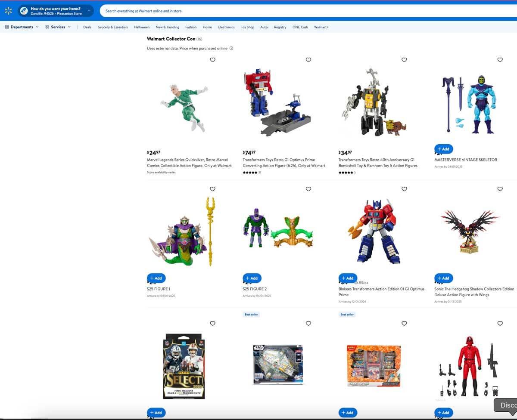Click the heart icon on Masterverse Skeletor

click(x=500, y=60)
